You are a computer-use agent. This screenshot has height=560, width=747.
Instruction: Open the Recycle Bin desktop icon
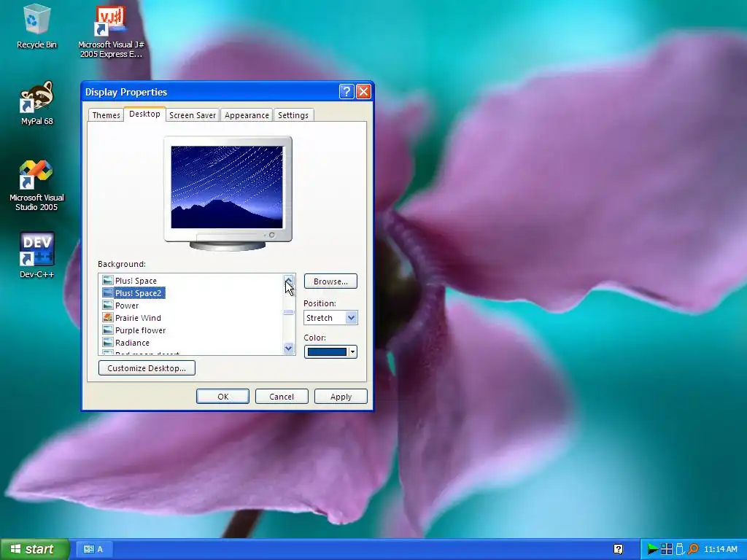coord(36,26)
